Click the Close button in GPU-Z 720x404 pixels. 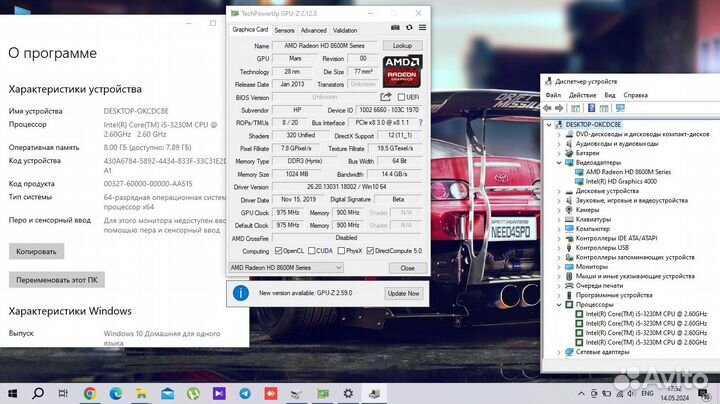pos(407,268)
